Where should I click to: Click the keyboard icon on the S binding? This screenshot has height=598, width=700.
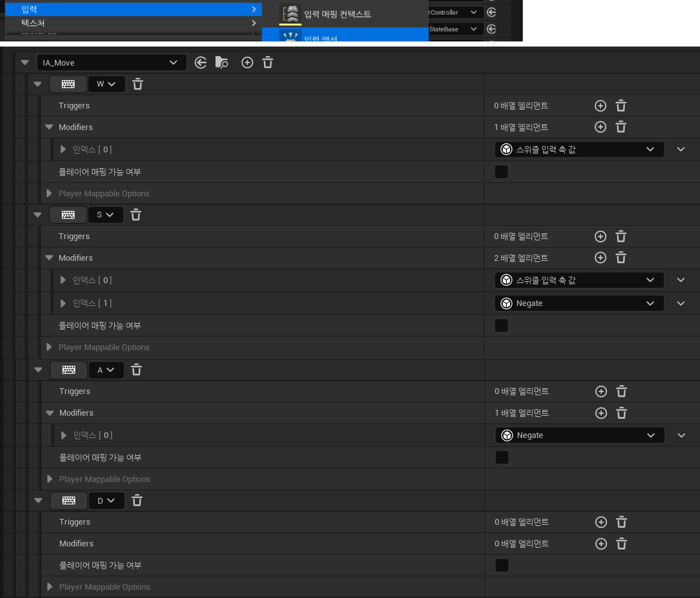[67, 214]
